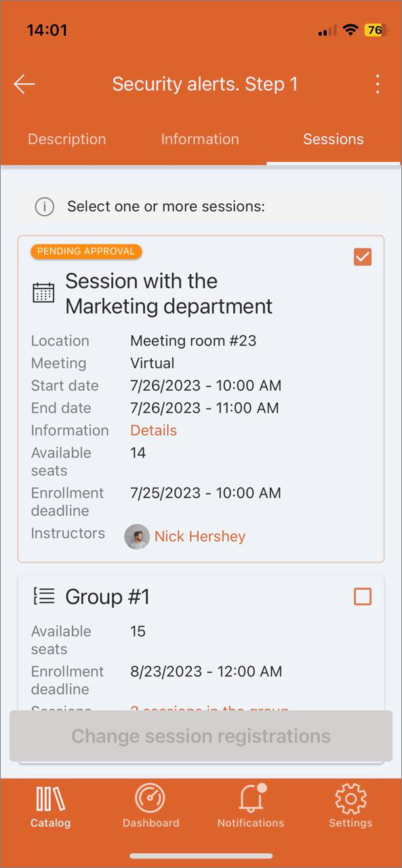
Task: Tap the info icon beside Select sessions
Action: pos(45,207)
